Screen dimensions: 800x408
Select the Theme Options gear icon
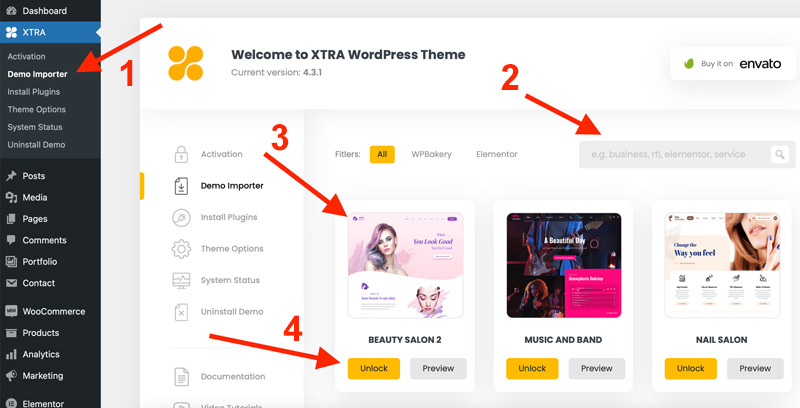[181, 249]
